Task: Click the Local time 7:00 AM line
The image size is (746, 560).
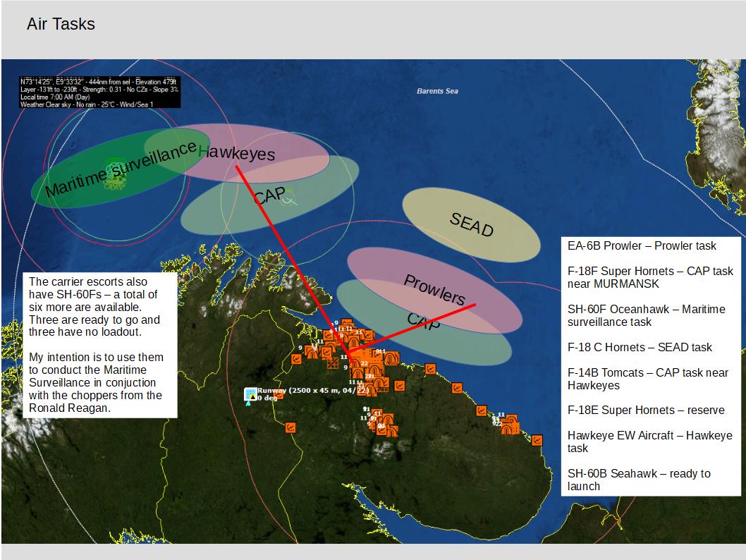Action: coord(55,97)
